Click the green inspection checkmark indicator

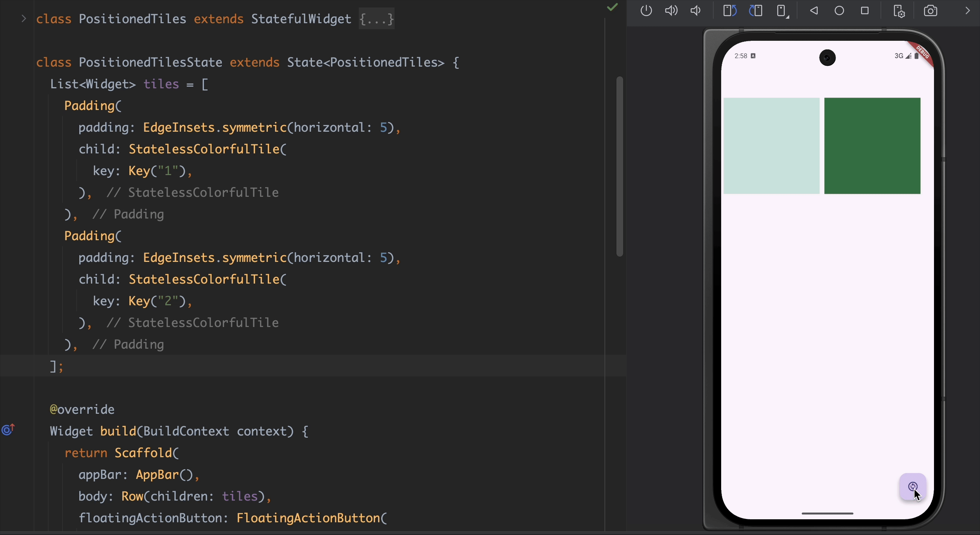pyautogui.click(x=612, y=7)
